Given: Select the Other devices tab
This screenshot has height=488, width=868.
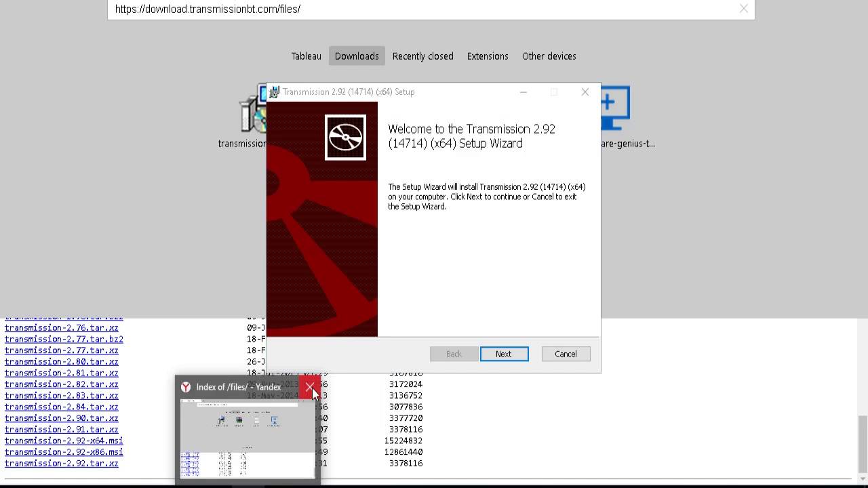Looking at the screenshot, I should tap(549, 56).
